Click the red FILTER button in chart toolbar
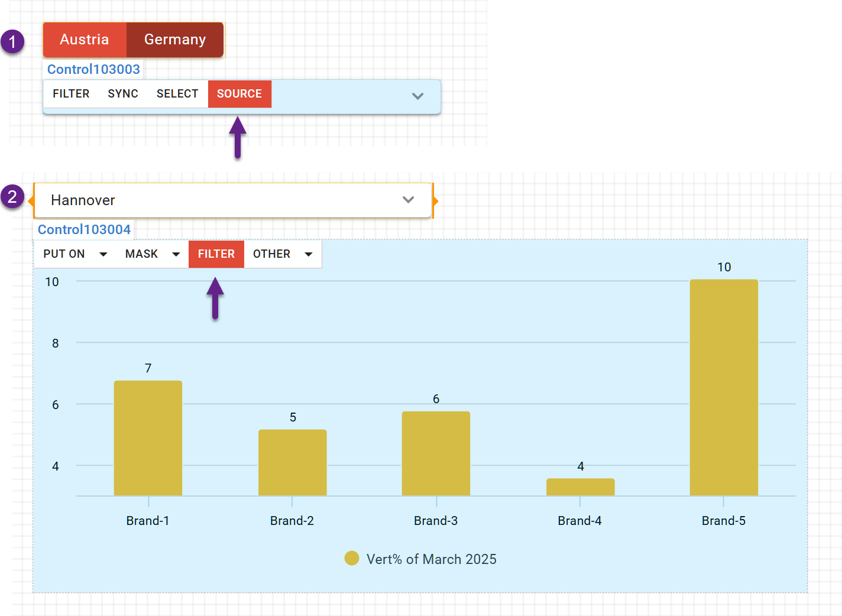This screenshot has width=842, height=616. click(216, 254)
